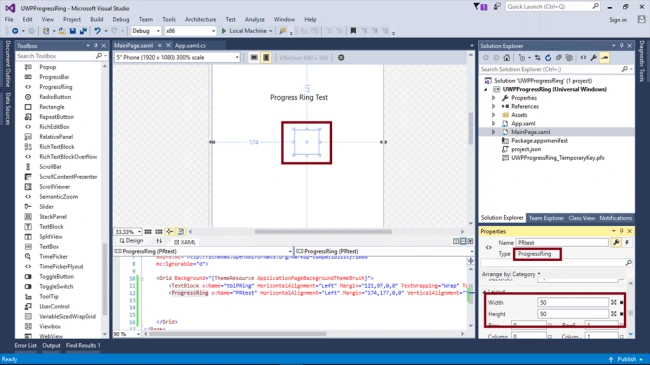This screenshot has height=365, width=650.
Task: Click Collapse All icon in Solution Explorer
Action: [559, 58]
